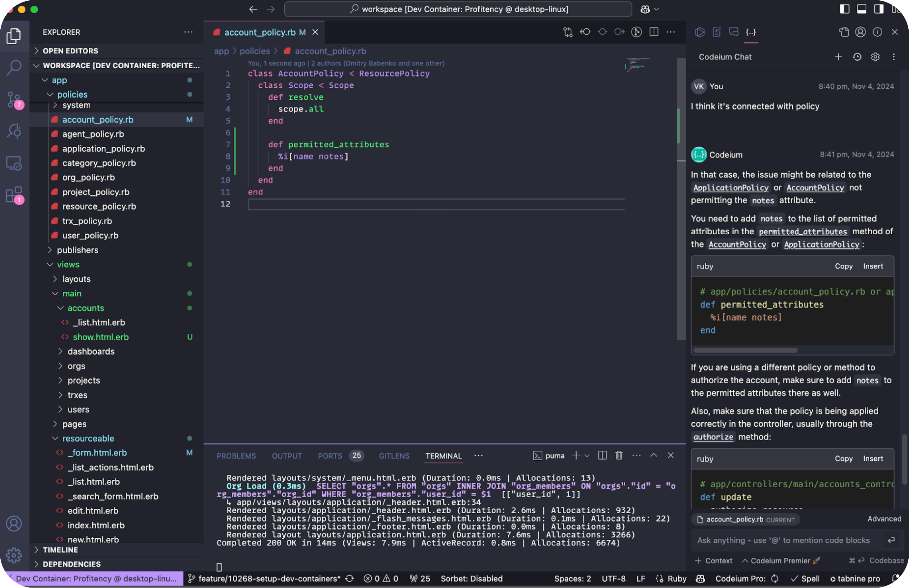Copy the permitted_attributes ruby code block
The width and height of the screenshot is (909, 588).
pos(843,266)
